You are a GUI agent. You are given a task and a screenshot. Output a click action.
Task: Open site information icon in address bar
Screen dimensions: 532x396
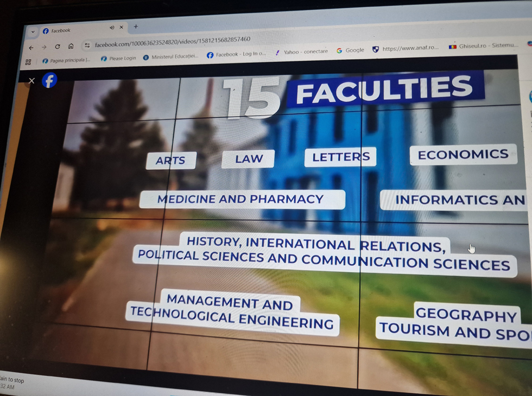click(x=87, y=46)
